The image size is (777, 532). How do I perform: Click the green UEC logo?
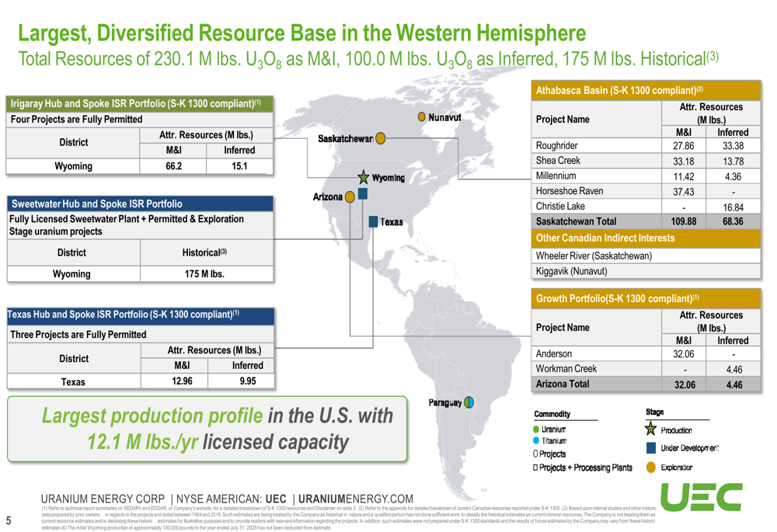click(x=702, y=497)
